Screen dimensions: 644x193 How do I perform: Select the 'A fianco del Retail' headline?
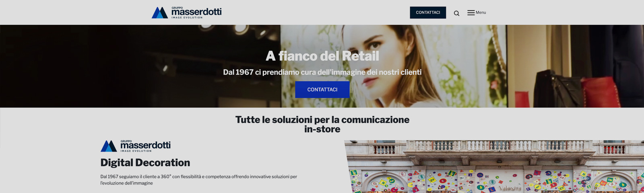click(322, 56)
